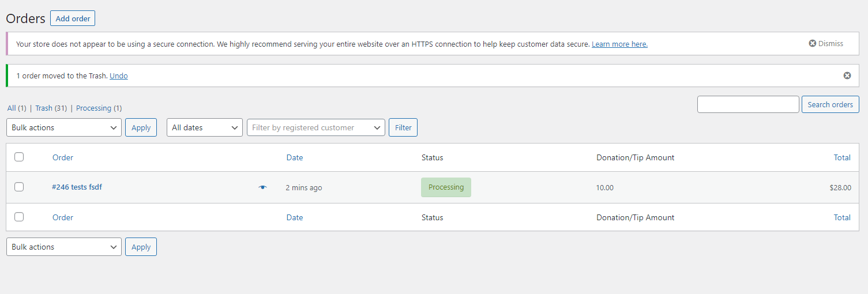Viewport: 868px width, 294px height.
Task: Focus the search orders input field
Action: pyautogui.click(x=748, y=104)
